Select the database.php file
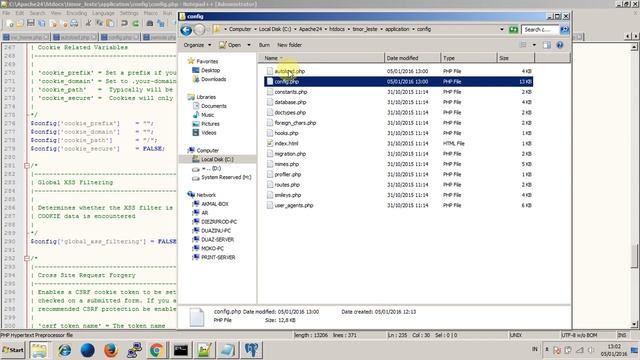The image size is (640, 360). pos(290,102)
